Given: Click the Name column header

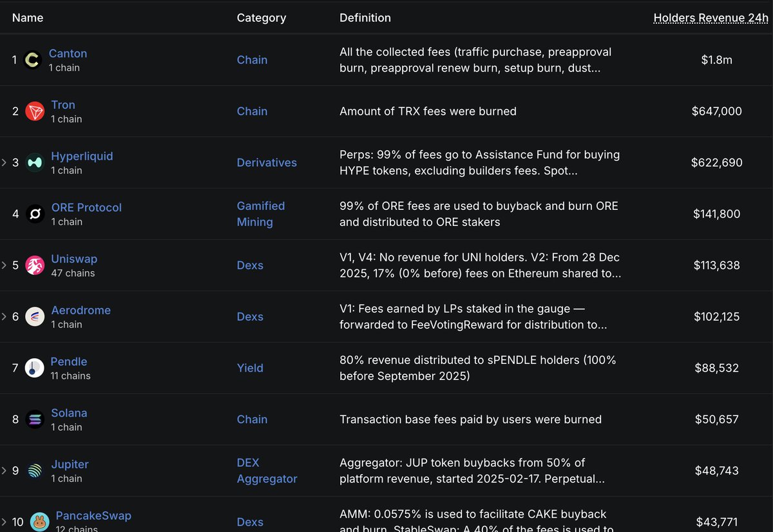Looking at the screenshot, I should (28, 18).
